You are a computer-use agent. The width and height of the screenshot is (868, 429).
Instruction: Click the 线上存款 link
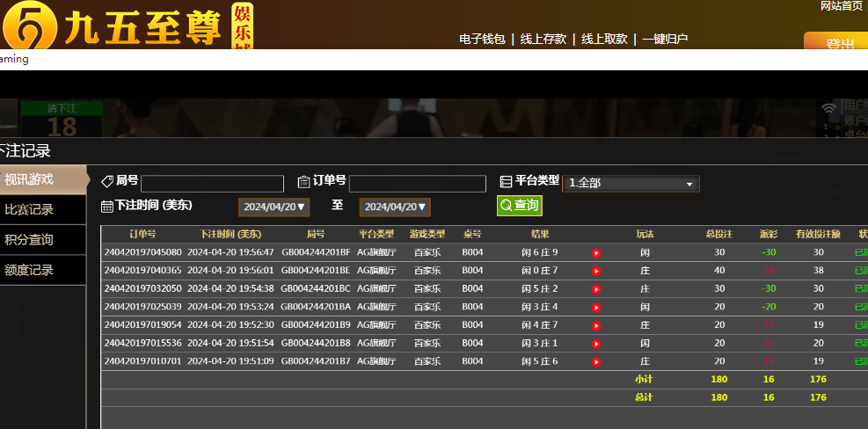(x=543, y=39)
